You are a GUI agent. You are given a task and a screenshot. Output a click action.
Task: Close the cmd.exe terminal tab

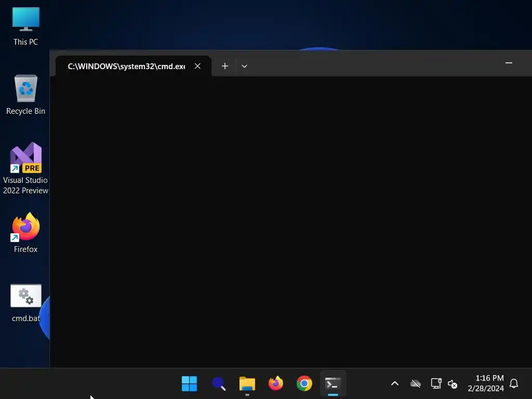(x=197, y=66)
